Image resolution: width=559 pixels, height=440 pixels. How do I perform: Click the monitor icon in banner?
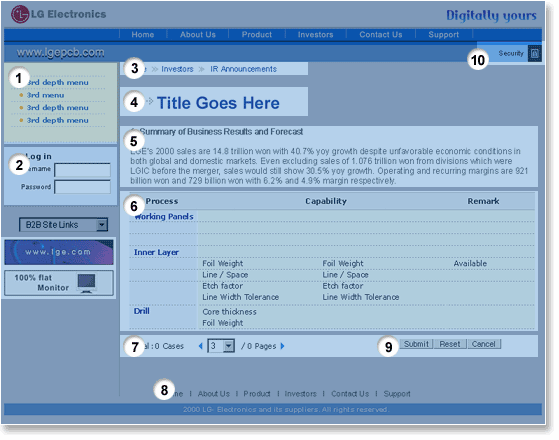87,283
